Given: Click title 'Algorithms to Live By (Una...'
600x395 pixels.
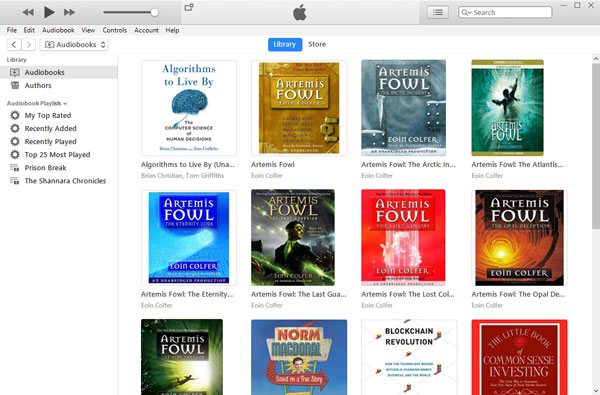Looking at the screenshot, I should point(188,165).
